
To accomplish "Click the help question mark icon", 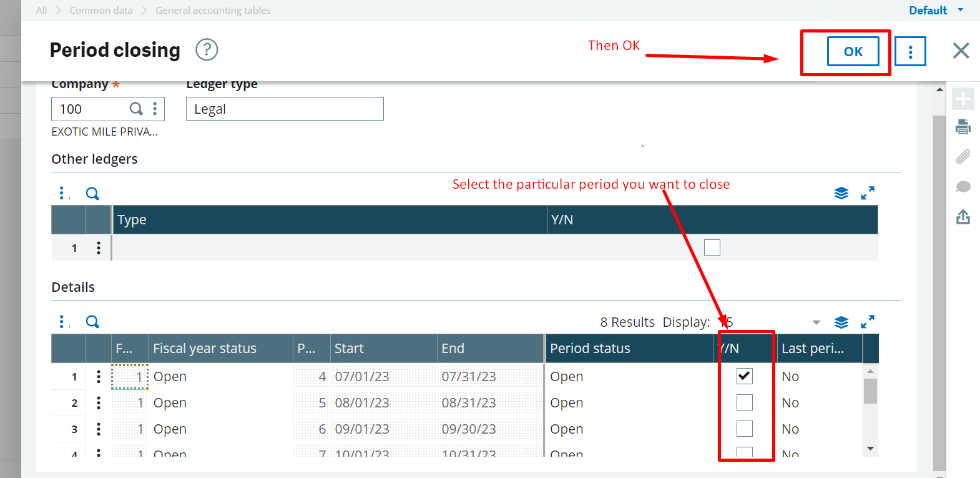I will 207,49.
